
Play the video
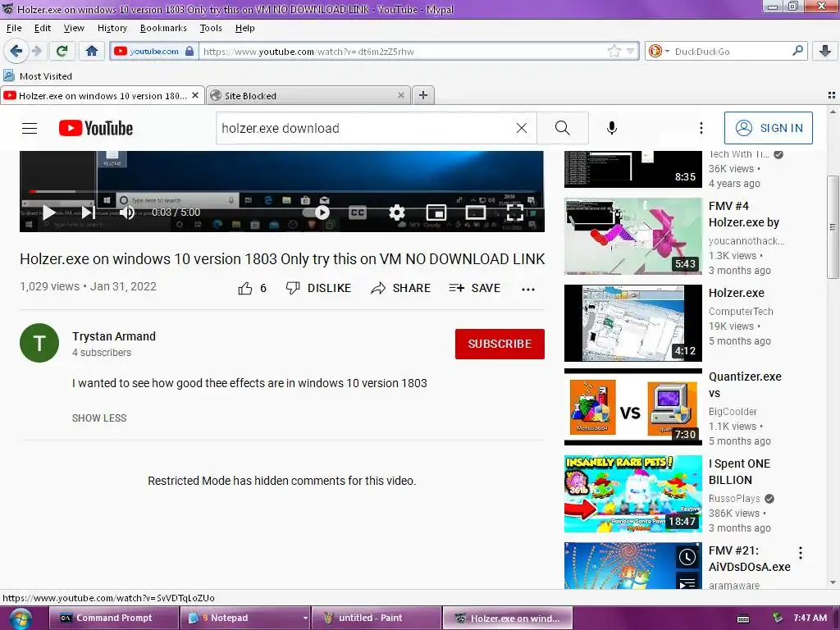coord(48,212)
